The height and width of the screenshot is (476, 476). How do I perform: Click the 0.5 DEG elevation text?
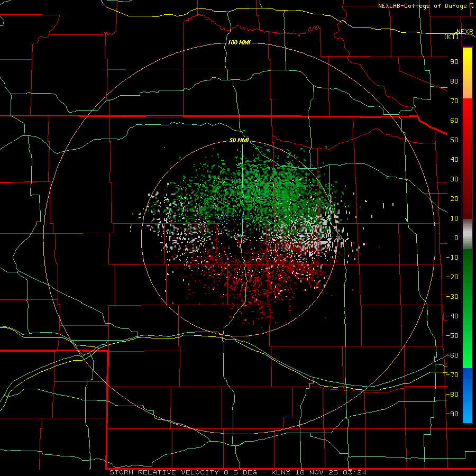tap(241, 472)
